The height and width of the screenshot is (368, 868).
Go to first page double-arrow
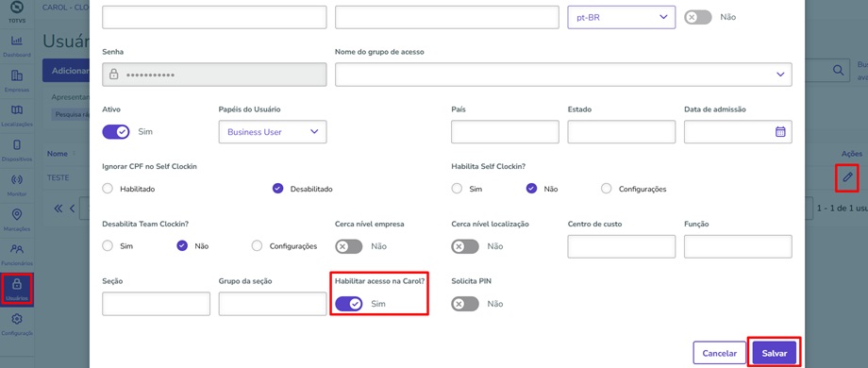click(x=58, y=209)
